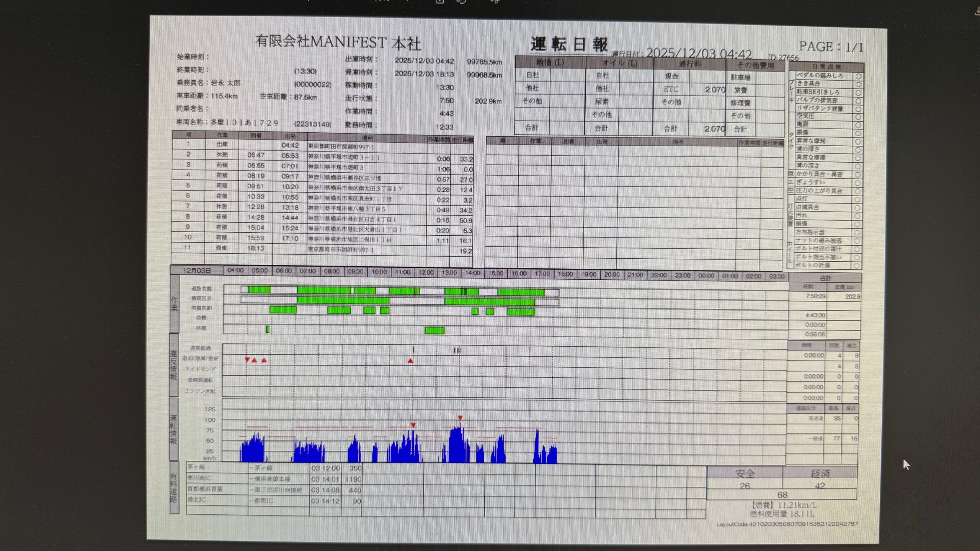Viewport: 980px width, 551px height.
Task: Click the speed-excess tick marks near 13:30
Action: pyautogui.click(x=457, y=350)
